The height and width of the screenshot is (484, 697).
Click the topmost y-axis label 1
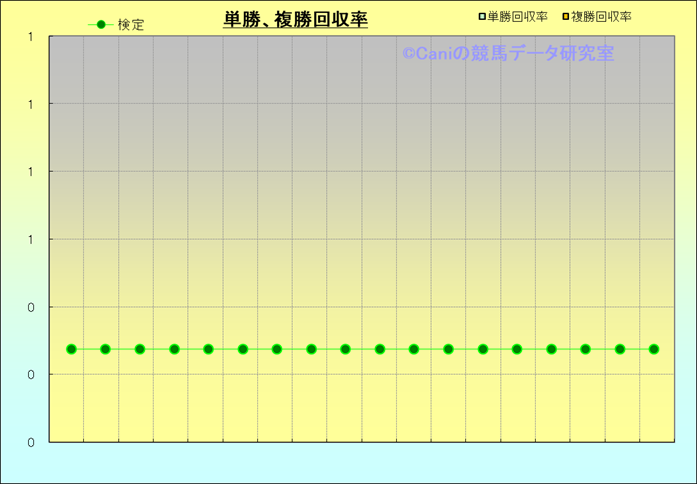(31, 37)
